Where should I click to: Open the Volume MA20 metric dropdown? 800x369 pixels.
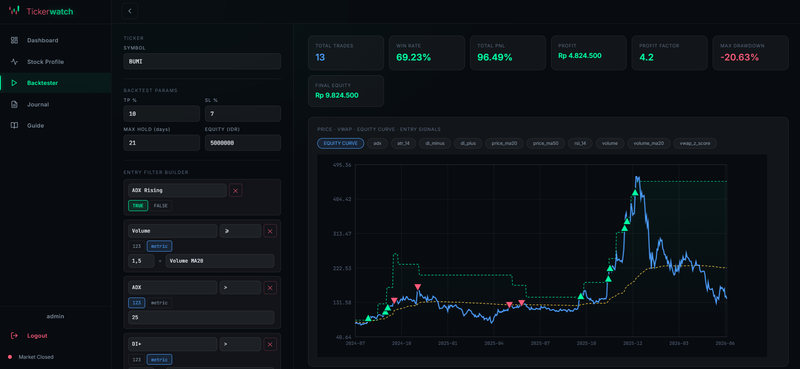(x=220, y=261)
